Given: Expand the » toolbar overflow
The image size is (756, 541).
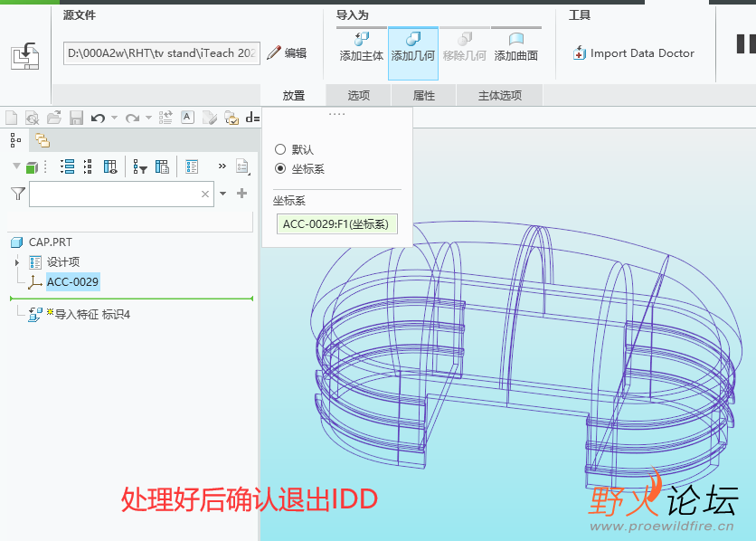Looking at the screenshot, I should pyautogui.click(x=222, y=166).
